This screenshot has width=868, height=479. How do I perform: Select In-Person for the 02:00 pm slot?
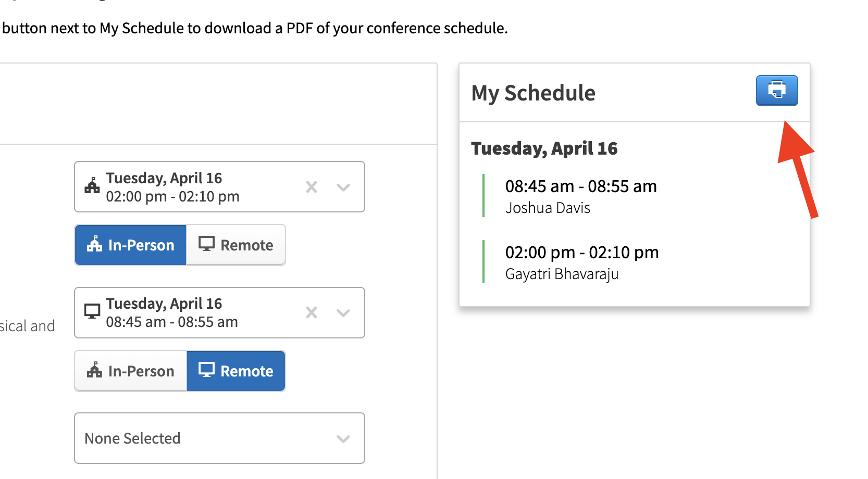pyautogui.click(x=130, y=245)
